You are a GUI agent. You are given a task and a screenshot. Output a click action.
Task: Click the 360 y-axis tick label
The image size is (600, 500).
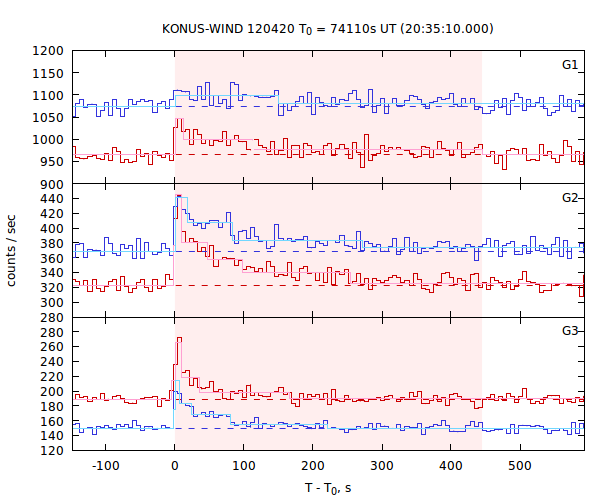52,258
